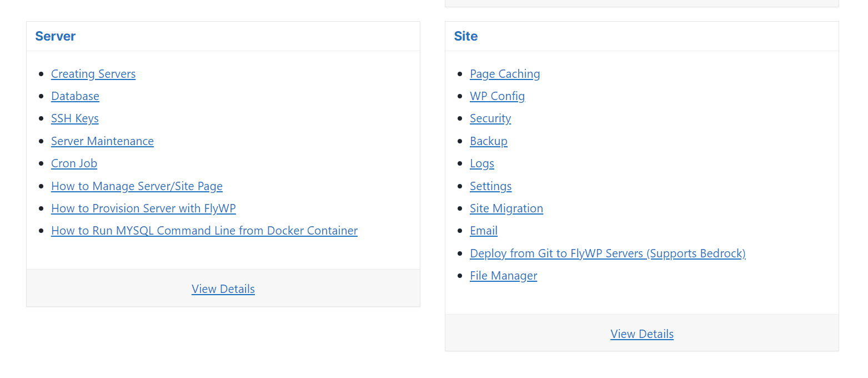Open the Creating Servers article

click(x=93, y=74)
